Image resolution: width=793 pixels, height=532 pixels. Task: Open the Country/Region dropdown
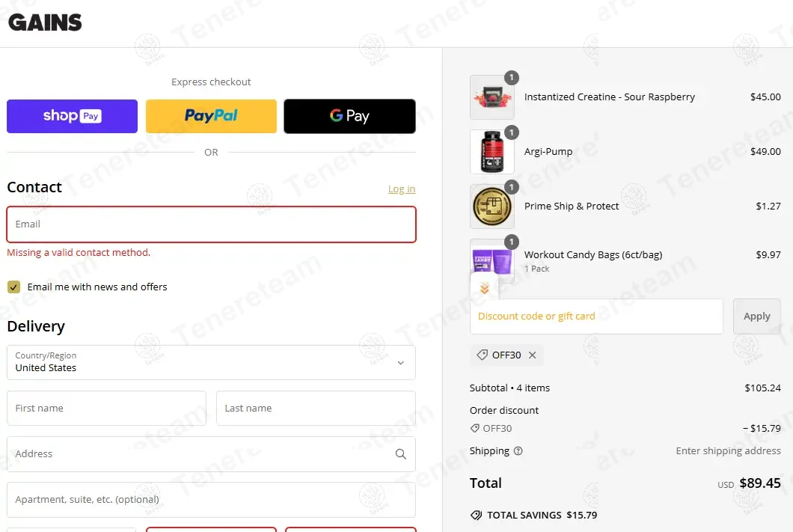(211, 363)
